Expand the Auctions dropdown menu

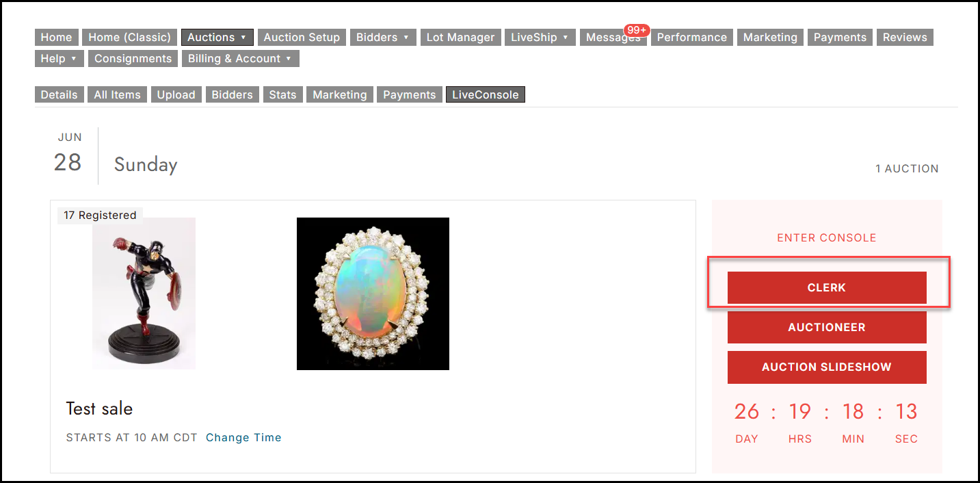[x=217, y=38]
